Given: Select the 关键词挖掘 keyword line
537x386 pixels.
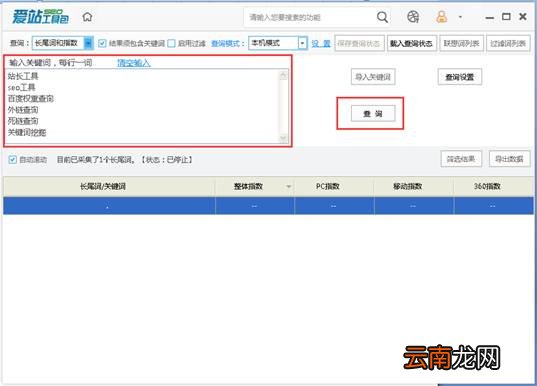Looking at the screenshot, I should point(27,132).
